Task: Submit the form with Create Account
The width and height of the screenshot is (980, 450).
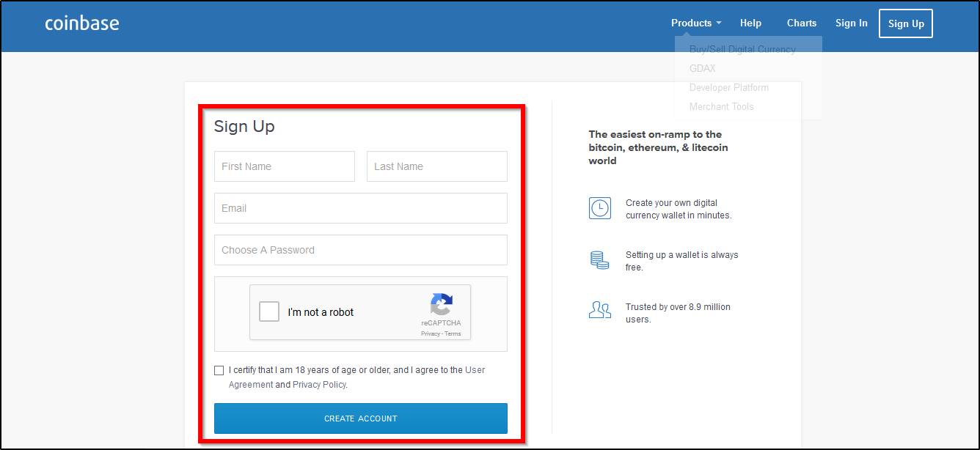Action: coord(361,418)
